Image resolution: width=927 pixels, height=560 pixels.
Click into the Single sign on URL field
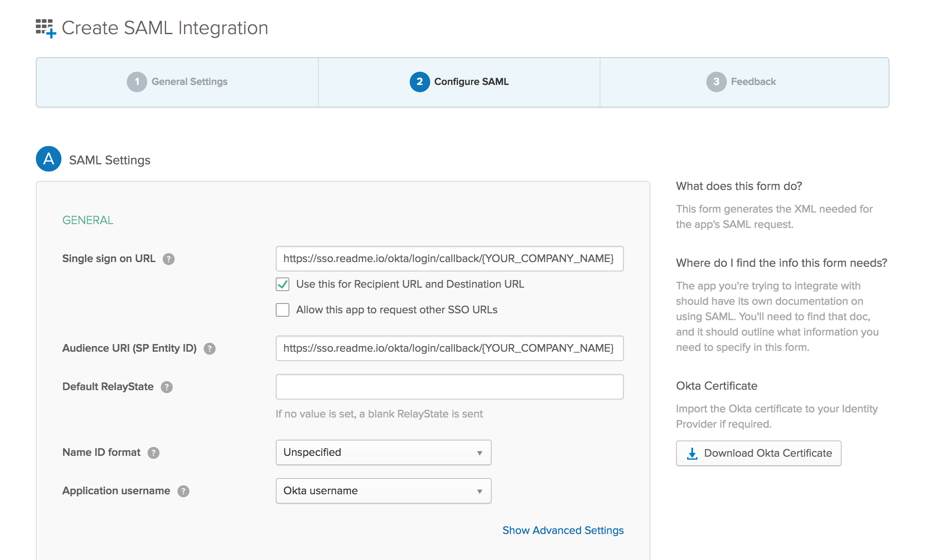pyautogui.click(x=449, y=259)
